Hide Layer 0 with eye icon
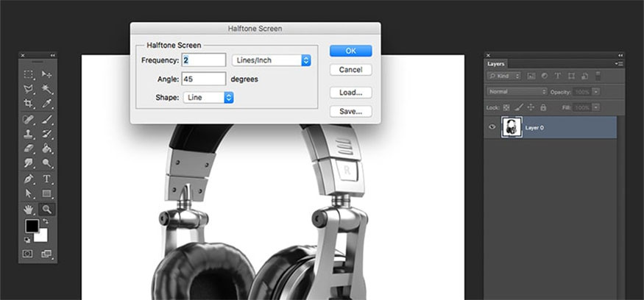The height and width of the screenshot is (300, 644). pos(492,126)
